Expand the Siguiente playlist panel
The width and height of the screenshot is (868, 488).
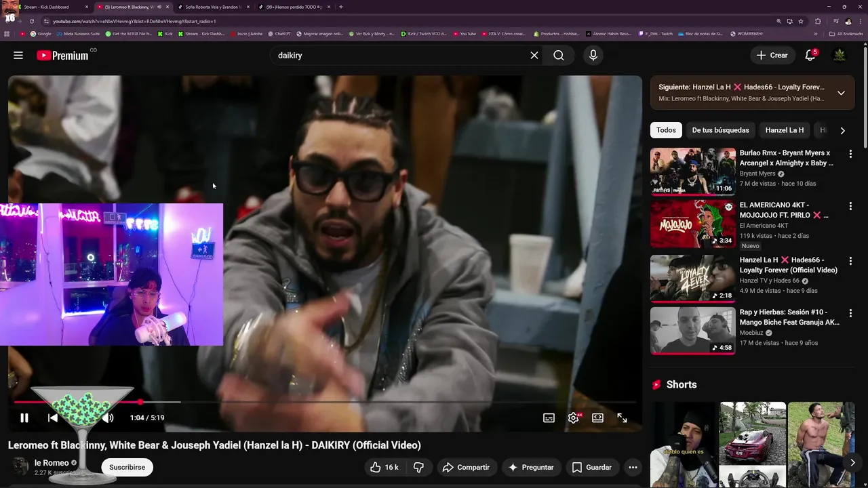coord(841,93)
